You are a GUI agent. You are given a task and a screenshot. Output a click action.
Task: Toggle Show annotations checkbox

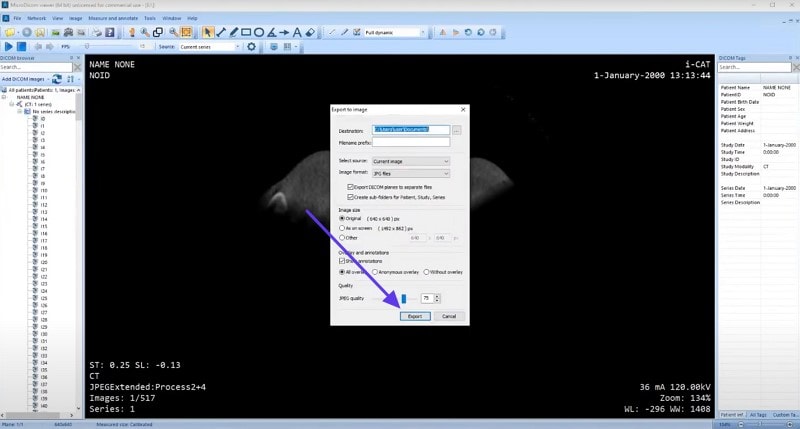pos(342,261)
